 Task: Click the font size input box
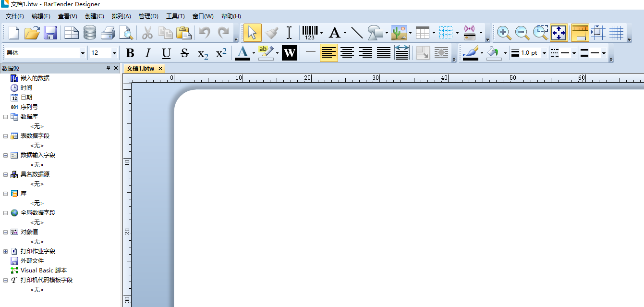100,53
